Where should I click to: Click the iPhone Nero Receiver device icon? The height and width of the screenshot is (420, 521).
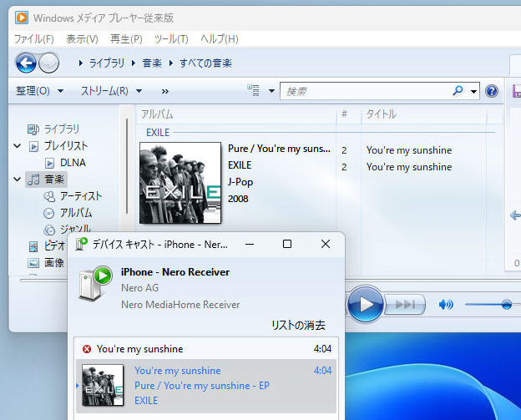pos(95,283)
